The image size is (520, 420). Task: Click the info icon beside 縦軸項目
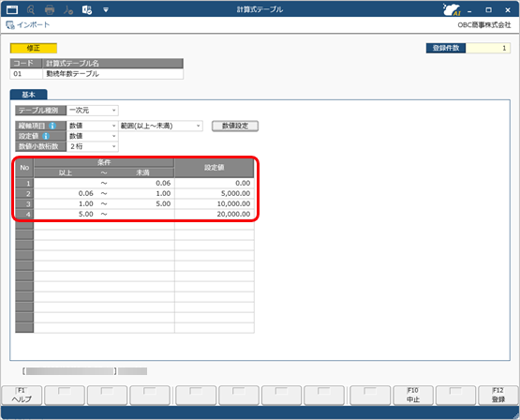[x=52, y=126]
